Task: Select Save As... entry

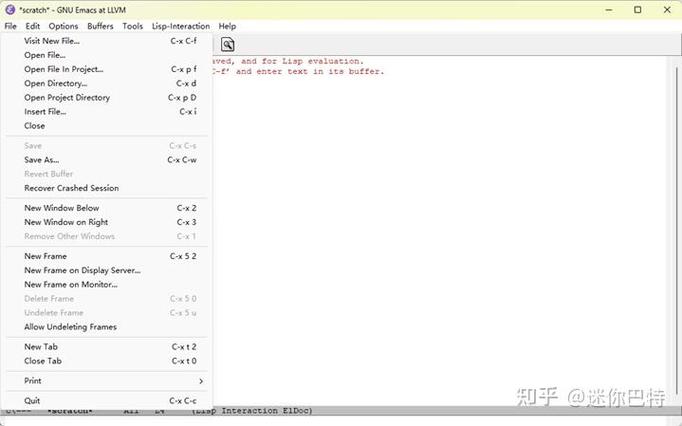Action: point(107,160)
